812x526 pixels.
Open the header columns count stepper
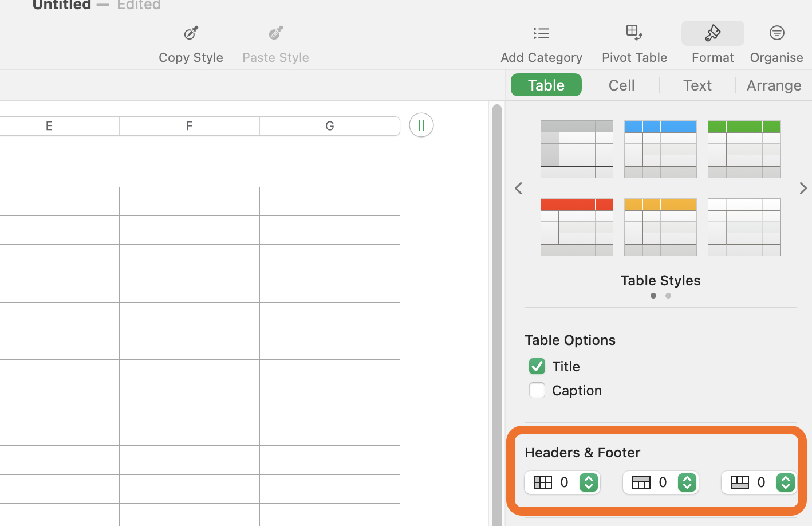click(x=589, y=482)
